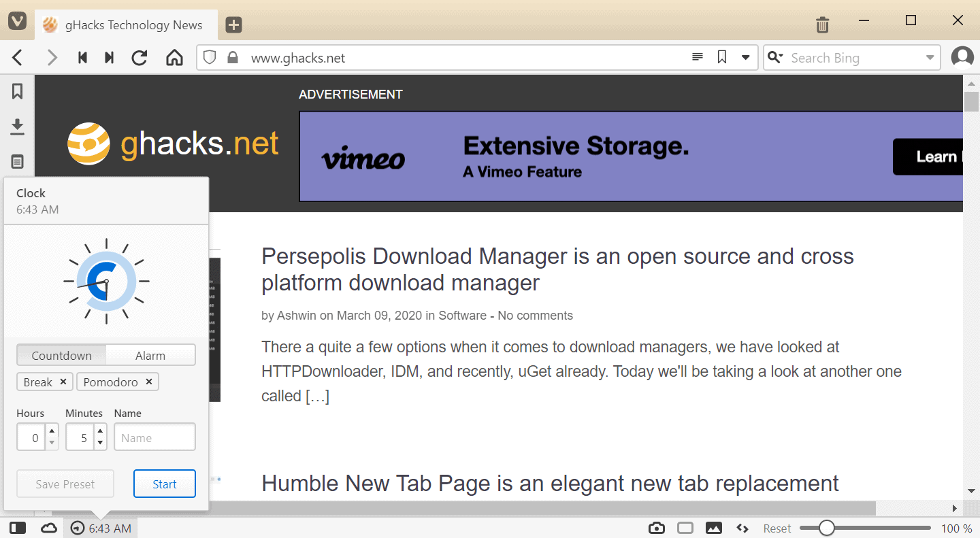Select the gHacks Technology News tab
Screen dimensions: 980x538
(x=126, y=25)
